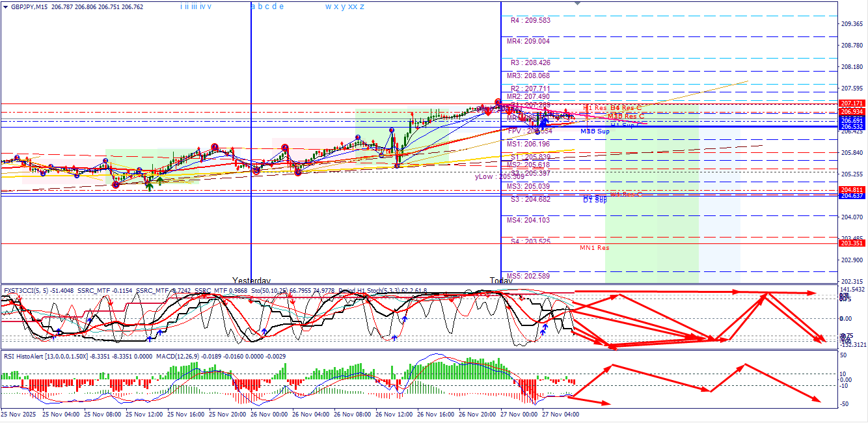Click the blue 206.691 price tag
This screenshot has width=868, height=423.
(852, 121)
